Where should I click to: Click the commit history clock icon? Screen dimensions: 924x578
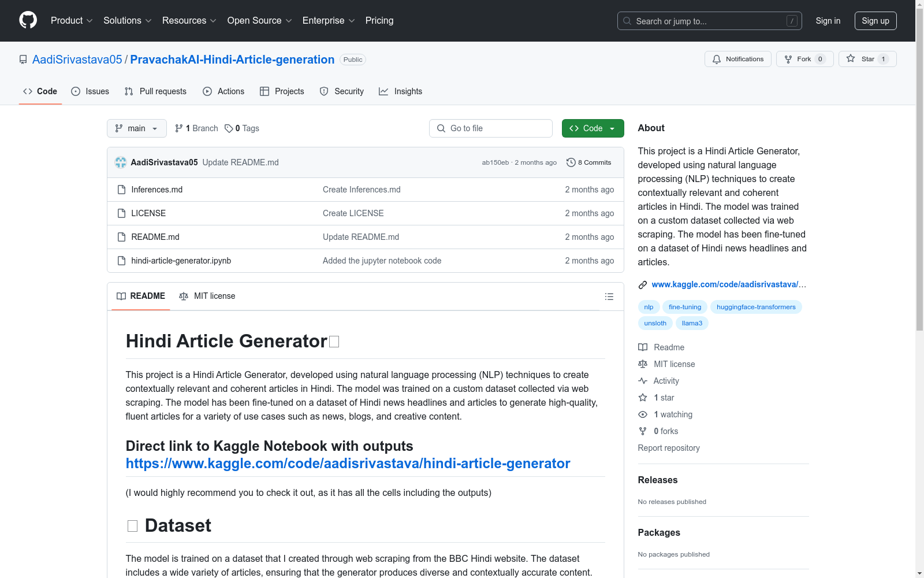(x=571, y=162)
